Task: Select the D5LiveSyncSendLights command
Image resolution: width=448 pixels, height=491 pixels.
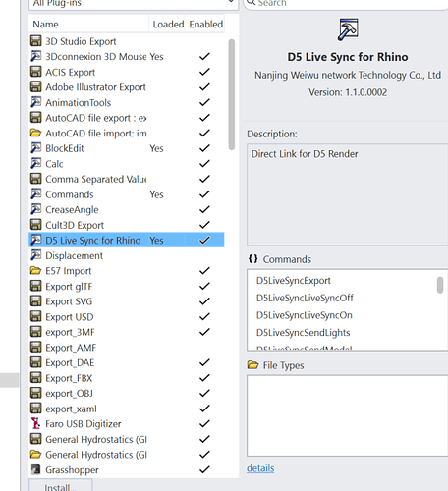Action: click(x=304, y=333)
